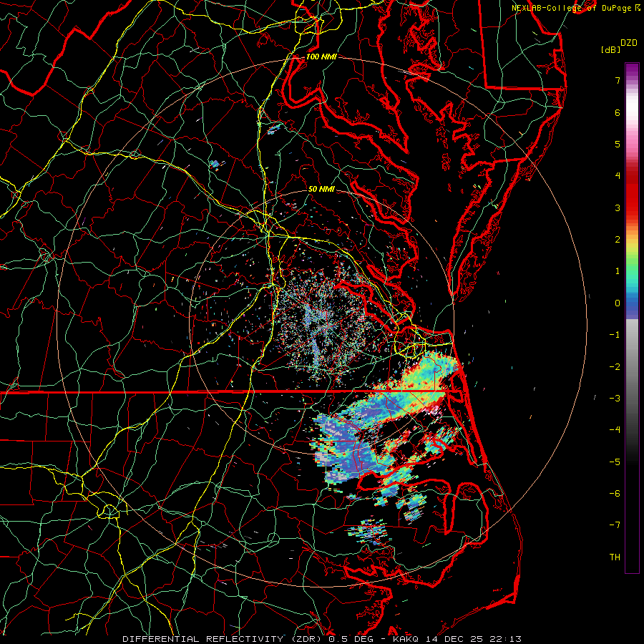Click the DZD legend title

[628, 43]
